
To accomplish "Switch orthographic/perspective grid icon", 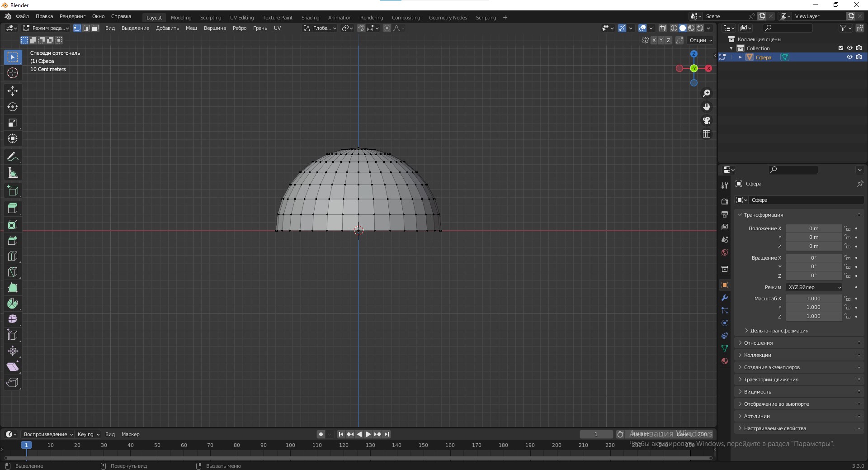I will (707, 134).
